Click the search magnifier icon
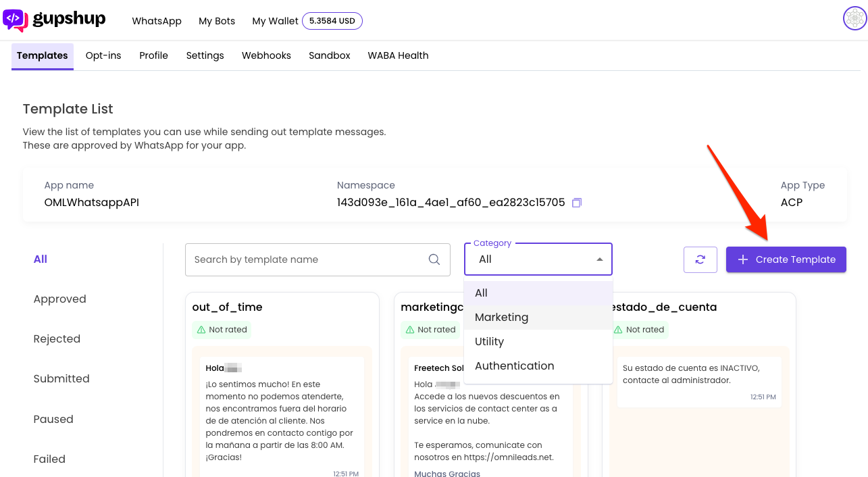Image resolution: width=868 pixels, height=477 pixels. point(434,259)
